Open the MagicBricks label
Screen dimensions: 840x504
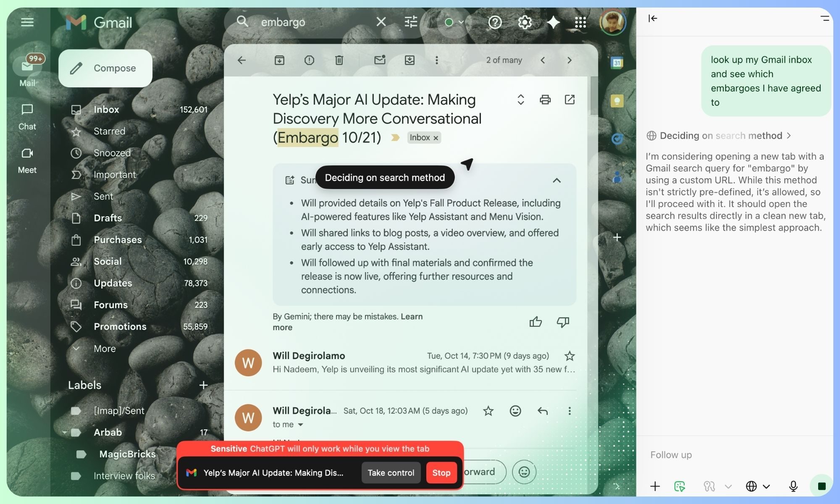pos(127,454)
